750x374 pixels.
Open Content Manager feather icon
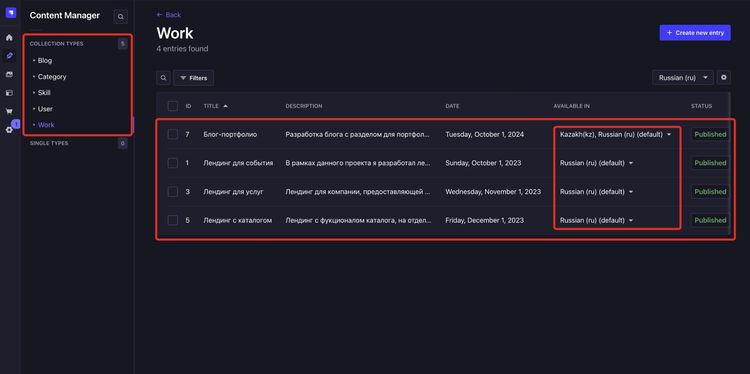(9, 56)
